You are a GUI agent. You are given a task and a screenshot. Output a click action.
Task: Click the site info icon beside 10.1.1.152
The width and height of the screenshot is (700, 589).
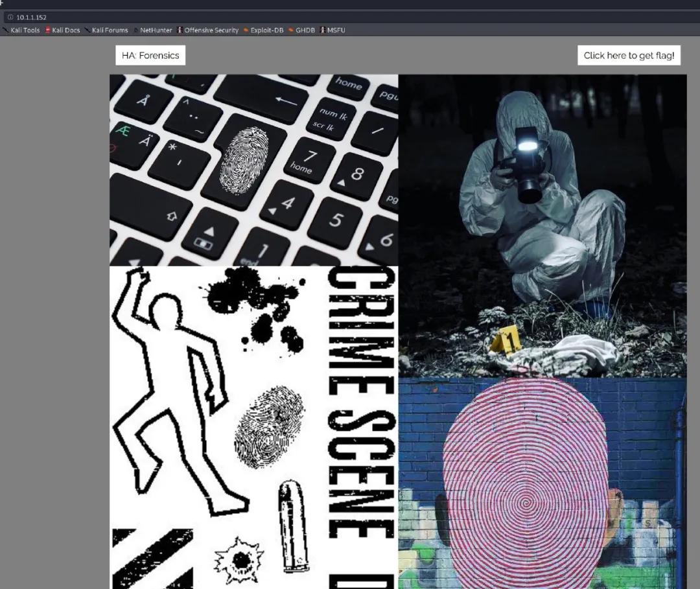click(10, 17)
